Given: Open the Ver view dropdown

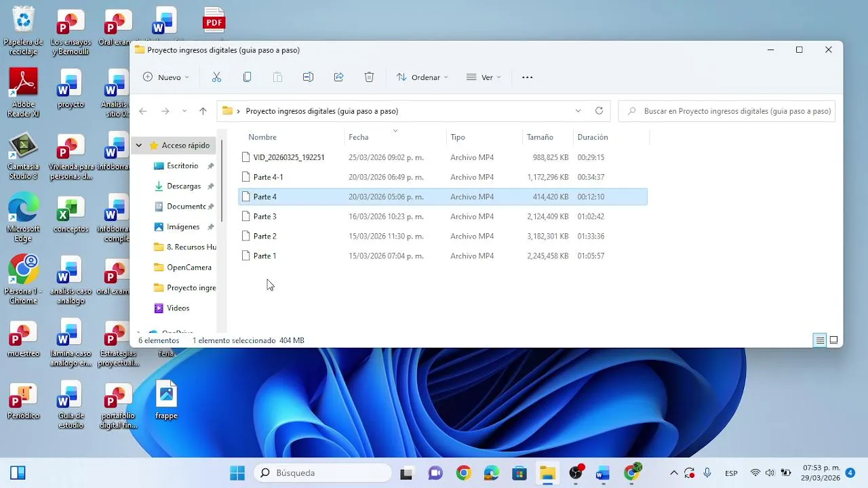Looking at the screenshot, I should click(x=484, y=77).
